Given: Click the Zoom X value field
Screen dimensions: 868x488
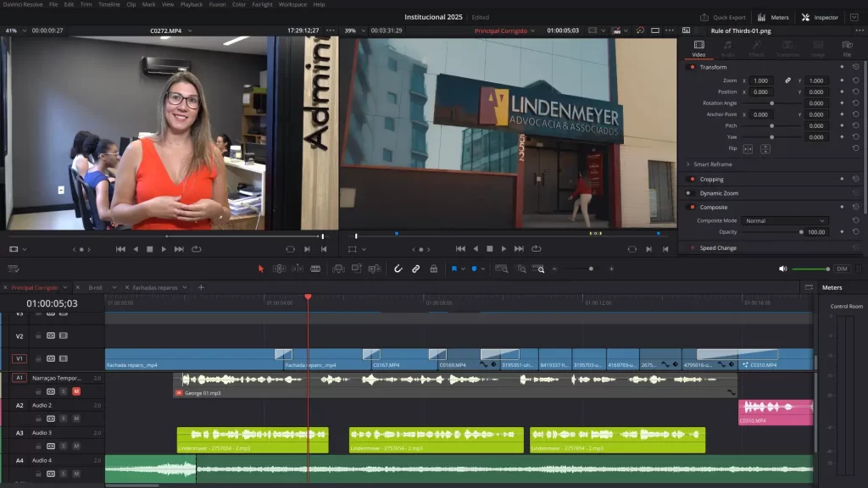Looking at the screenshot, I should click(x=761, y=80).
